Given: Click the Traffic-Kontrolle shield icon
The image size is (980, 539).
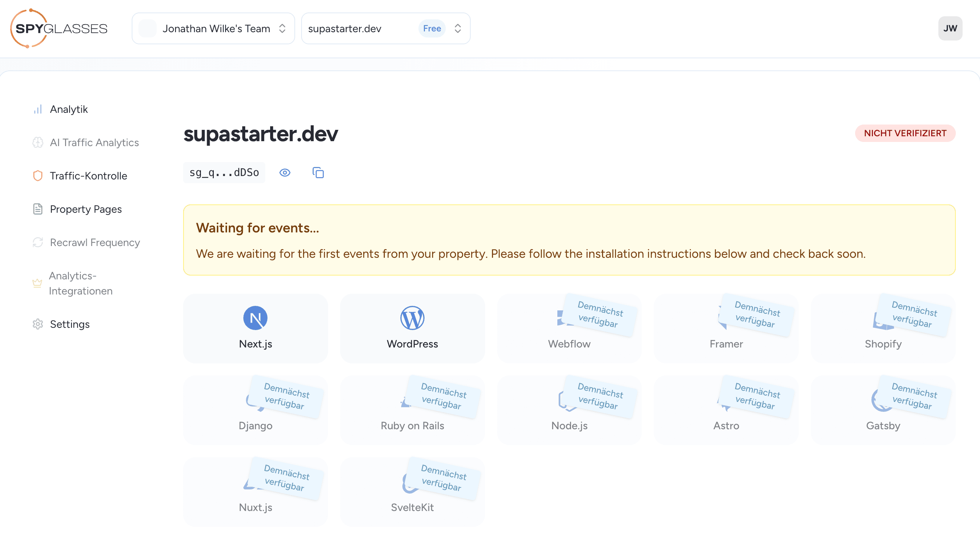Looking at the screenshot, I should coord(38,176).
